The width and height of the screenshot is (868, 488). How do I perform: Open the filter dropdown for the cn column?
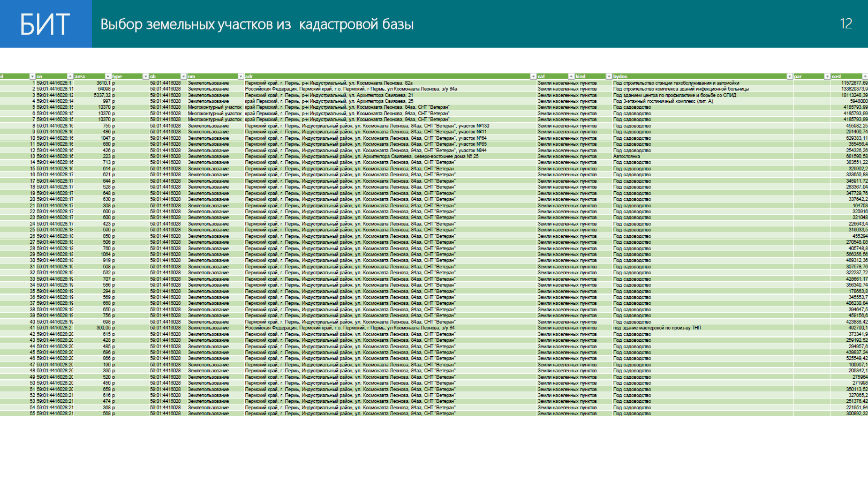click(70, 77)
